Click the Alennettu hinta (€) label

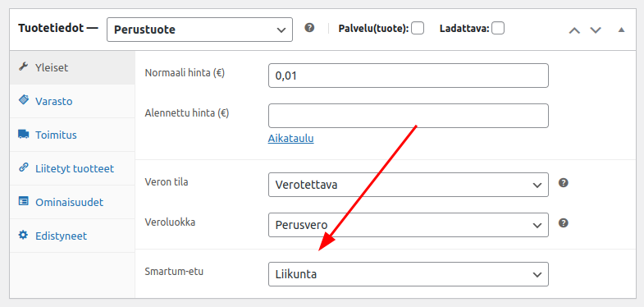(x=187, y=113)
